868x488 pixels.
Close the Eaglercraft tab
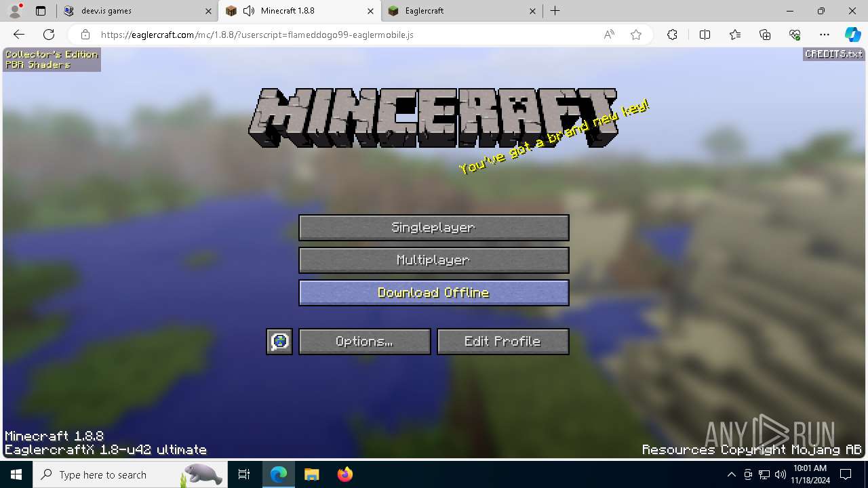(x=532, y=11)
